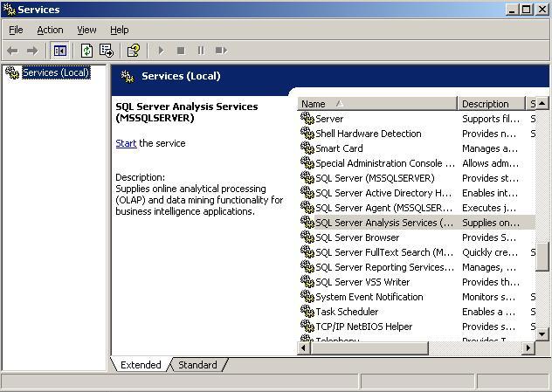Click the Back arrow toolbar icon
Image resolution: width=552 pixels, height=392 pixels.
point(12,51)
